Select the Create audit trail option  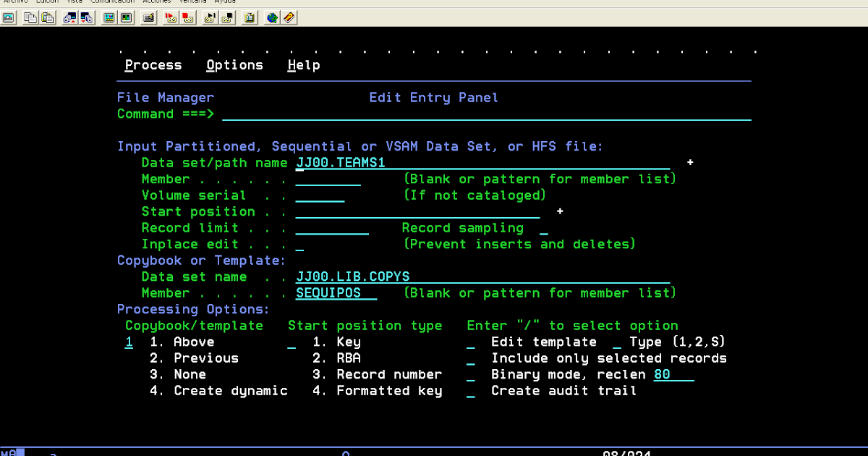coord(471,391)
